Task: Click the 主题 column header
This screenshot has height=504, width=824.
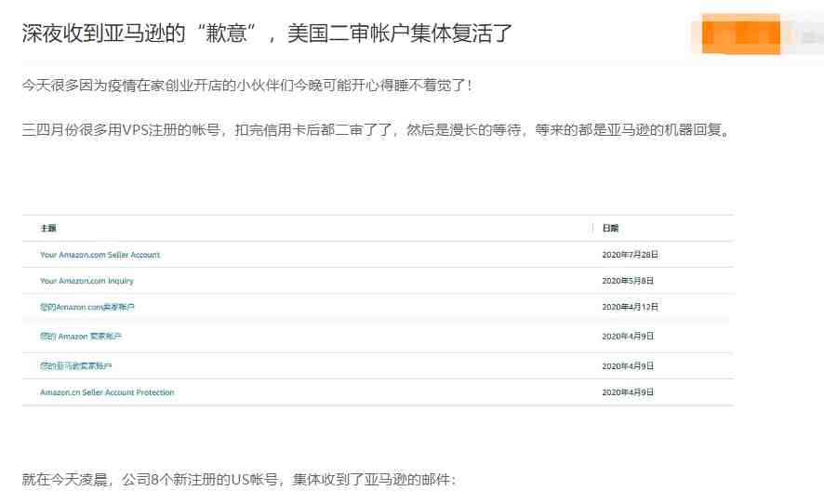Action: [48, 228]
